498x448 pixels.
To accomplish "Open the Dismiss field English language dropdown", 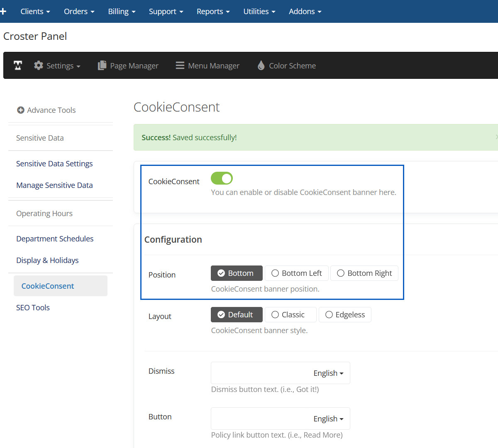I will [328, 373].
